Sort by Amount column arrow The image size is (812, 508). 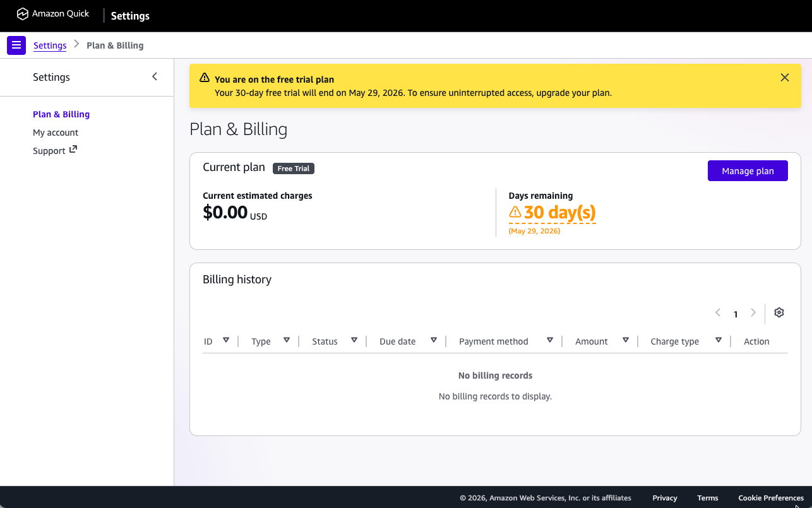coord(626,341)
